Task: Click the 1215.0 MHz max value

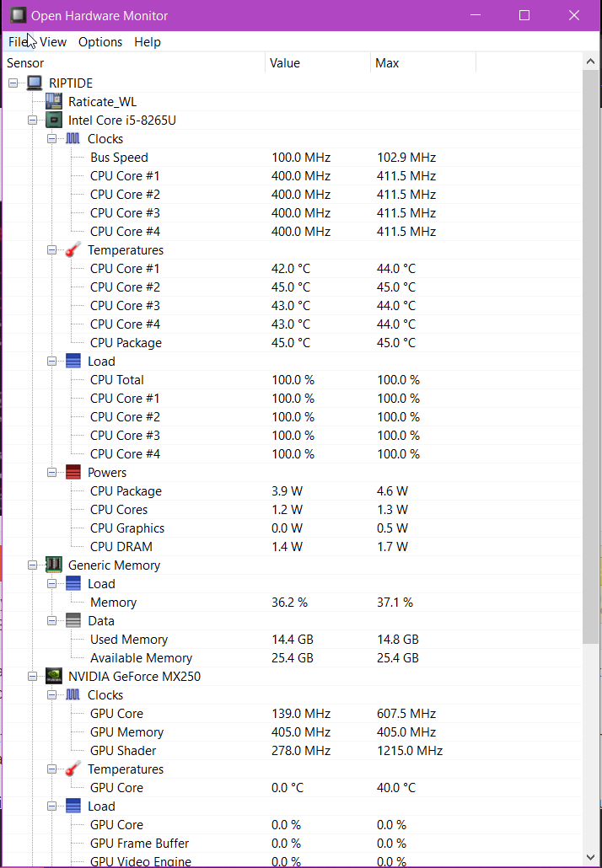Action: 410,751
